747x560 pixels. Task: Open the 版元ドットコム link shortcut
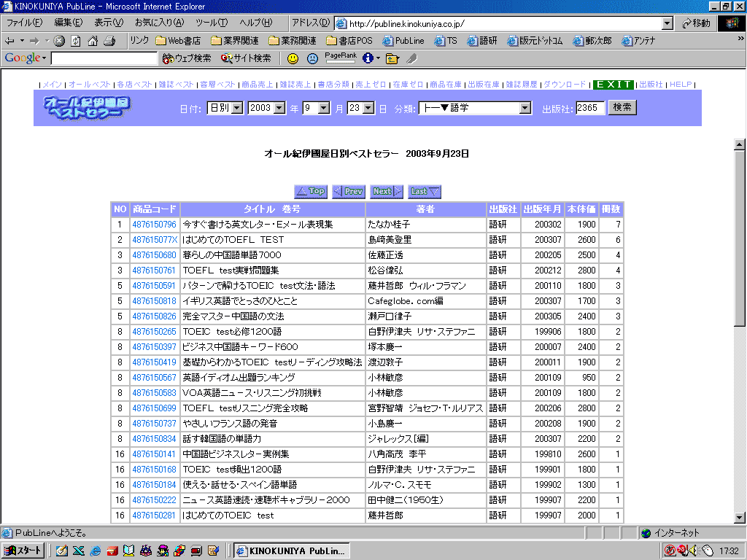coord(535,41)
